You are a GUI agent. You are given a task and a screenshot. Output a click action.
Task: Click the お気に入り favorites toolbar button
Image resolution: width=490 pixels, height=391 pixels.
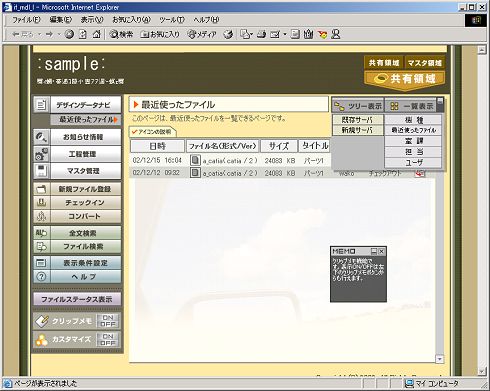click(160, 34)
